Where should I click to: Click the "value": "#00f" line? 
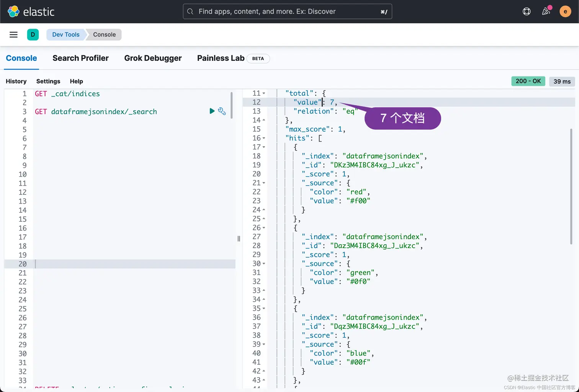(339, 362)
